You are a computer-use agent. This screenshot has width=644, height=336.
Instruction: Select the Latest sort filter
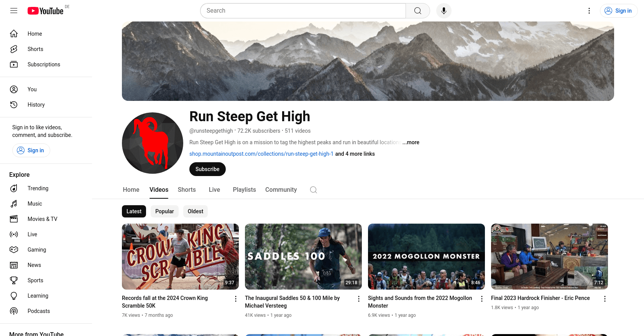134,211
